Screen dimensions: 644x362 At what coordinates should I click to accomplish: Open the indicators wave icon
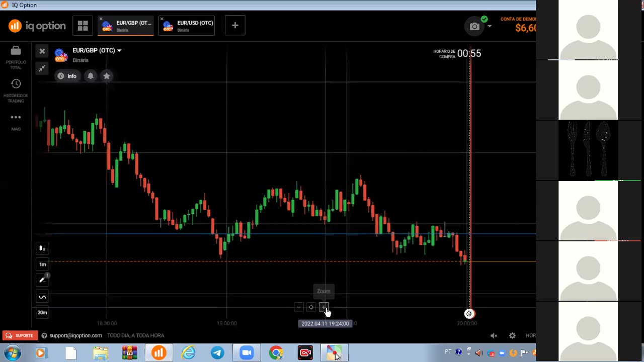(x=42, y=297)
